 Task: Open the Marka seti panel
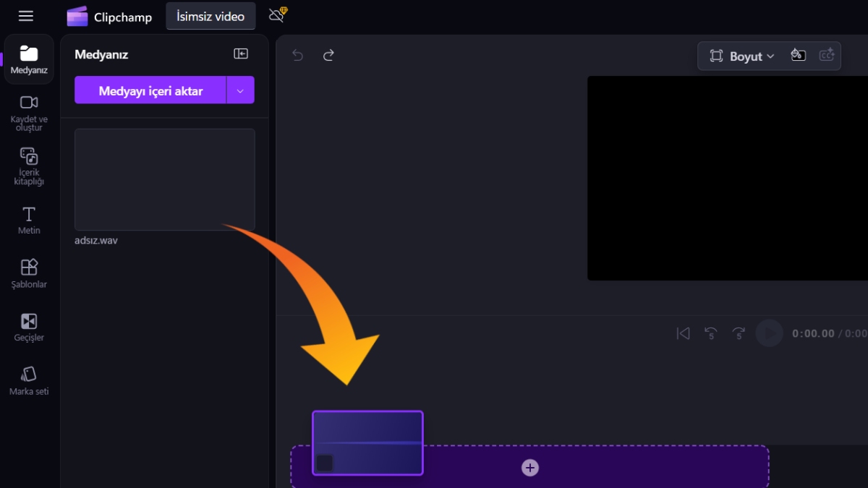(29, 380)
